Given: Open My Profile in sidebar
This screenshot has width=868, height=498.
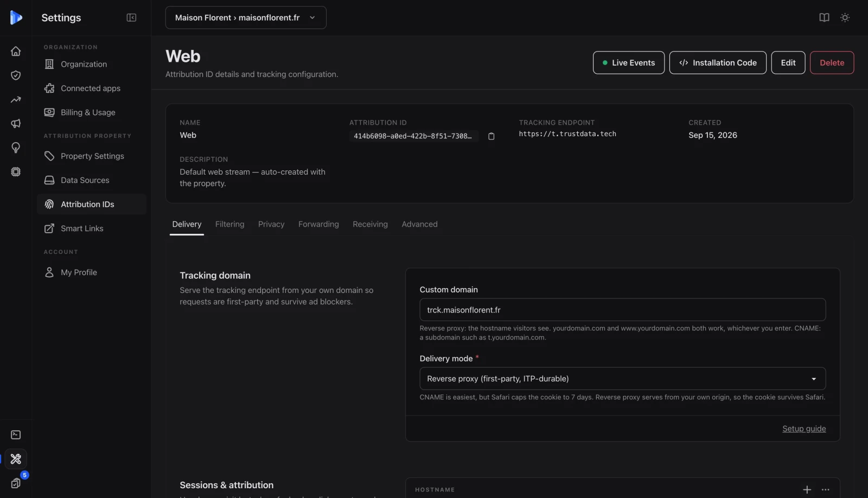Looking at the screenshot, I should point(92,272).
